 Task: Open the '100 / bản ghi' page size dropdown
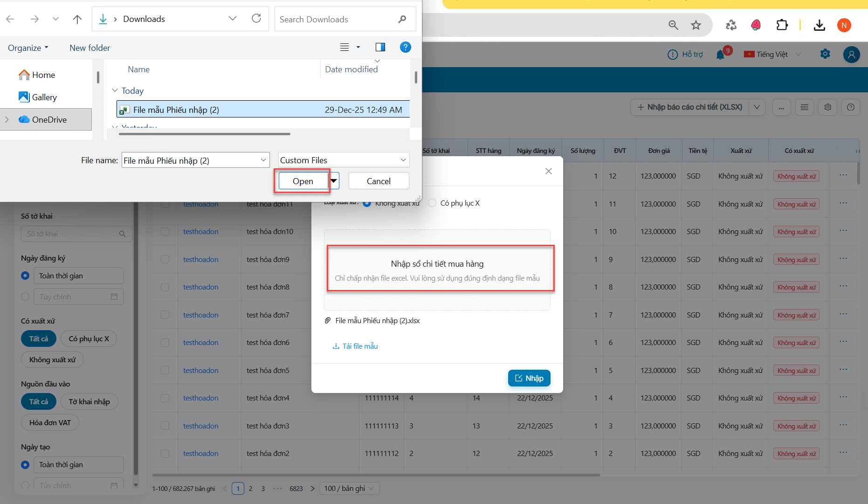pos(349,488)
